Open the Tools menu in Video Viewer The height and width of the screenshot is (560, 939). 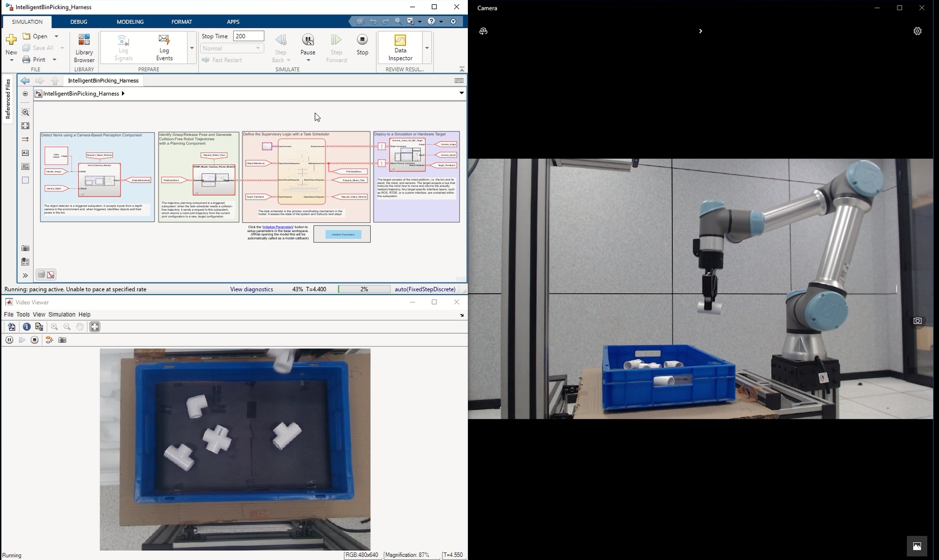(x=23, y=315)
